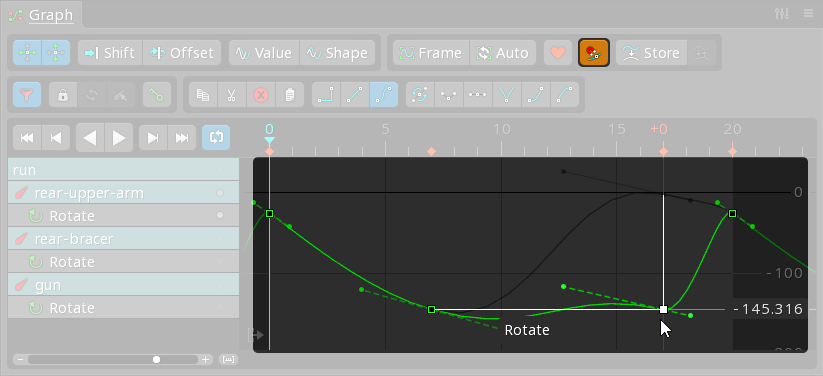Select the rear-upper-arm bone row
This screenshot has height=376, width=823.
pos(123,193)
